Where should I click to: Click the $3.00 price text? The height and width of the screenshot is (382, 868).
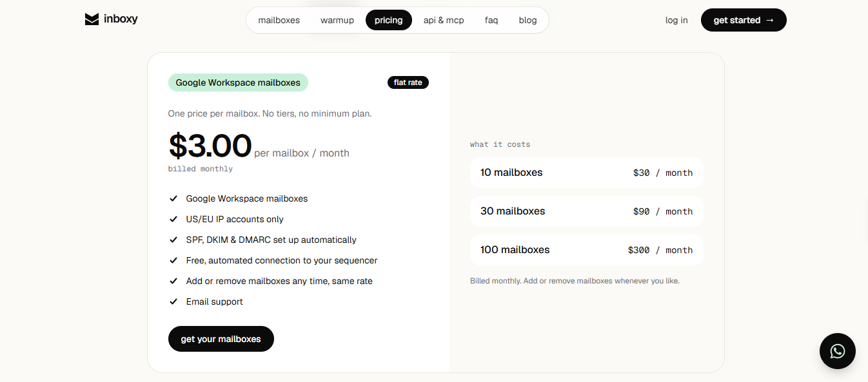click(x=210, y=146)
